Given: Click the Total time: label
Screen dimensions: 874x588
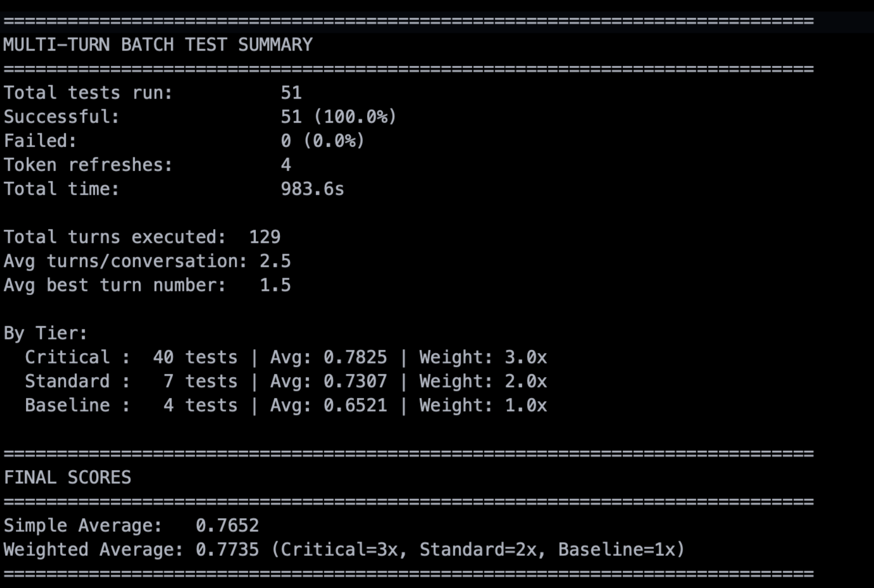Looking at the screenshot, I should [62, 189].
